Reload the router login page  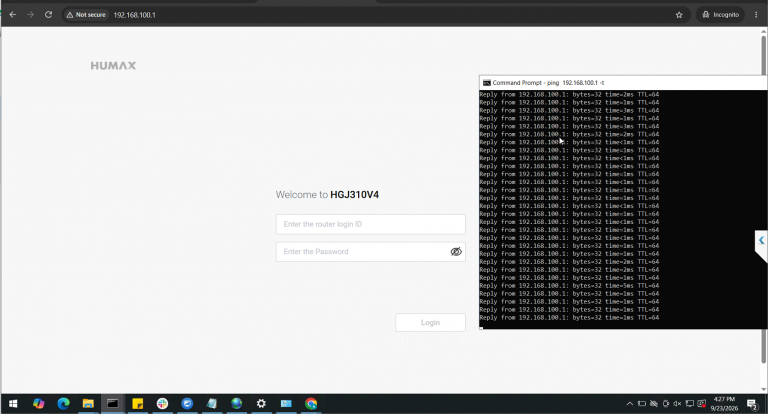click(48, 15)
